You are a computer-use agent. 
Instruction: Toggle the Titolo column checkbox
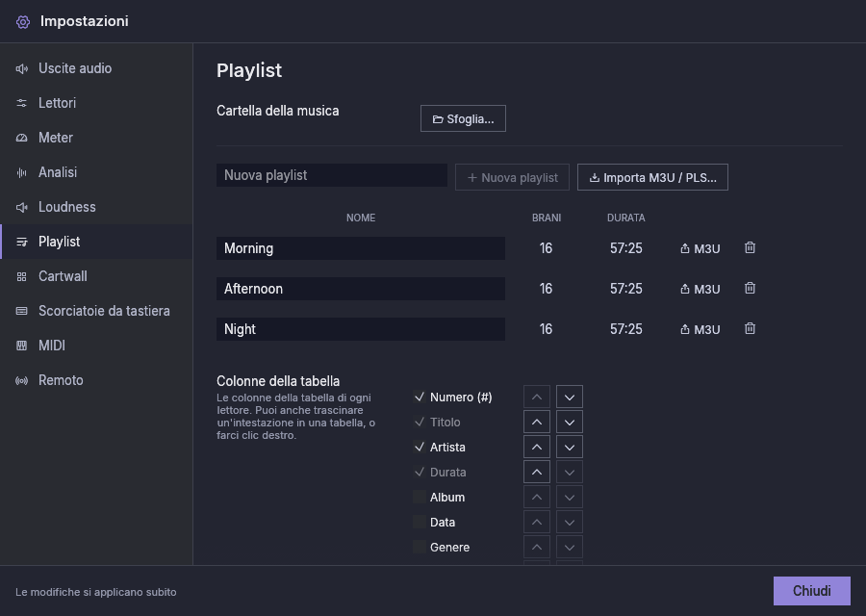point(420,423)
